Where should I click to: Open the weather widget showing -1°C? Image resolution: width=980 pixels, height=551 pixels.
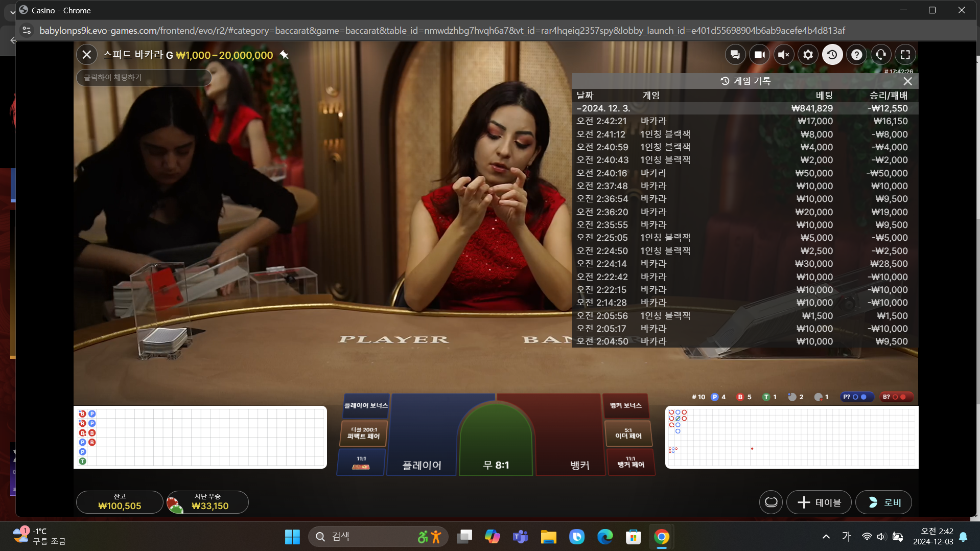pos(40,536)
